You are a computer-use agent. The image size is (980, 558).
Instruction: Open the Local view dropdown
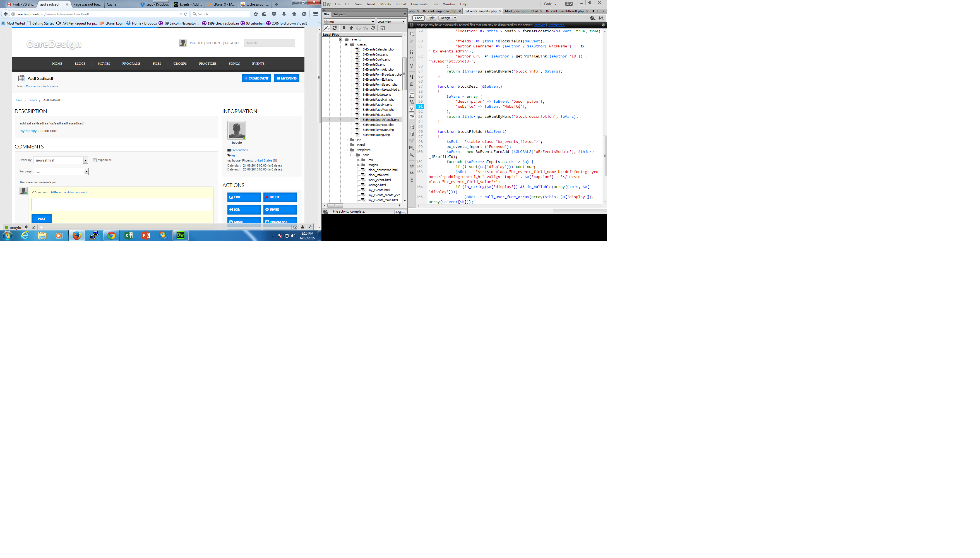pos(391,21)
